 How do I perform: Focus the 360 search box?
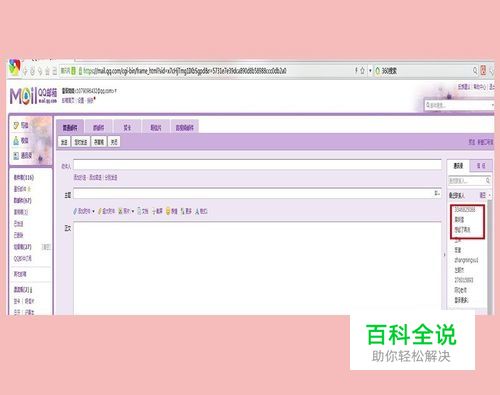426,71
